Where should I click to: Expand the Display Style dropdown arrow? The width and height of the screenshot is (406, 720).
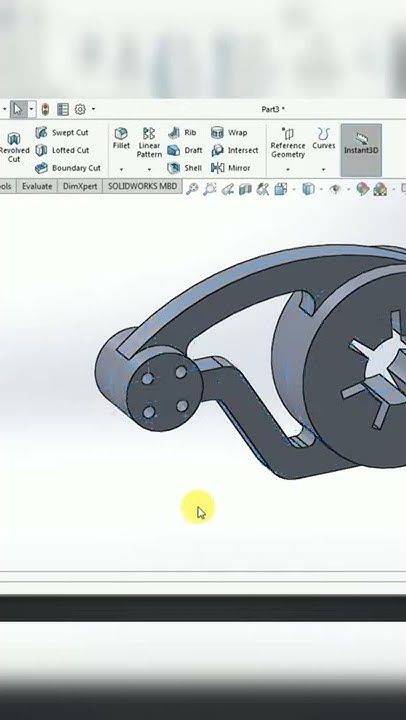(320, 189)
